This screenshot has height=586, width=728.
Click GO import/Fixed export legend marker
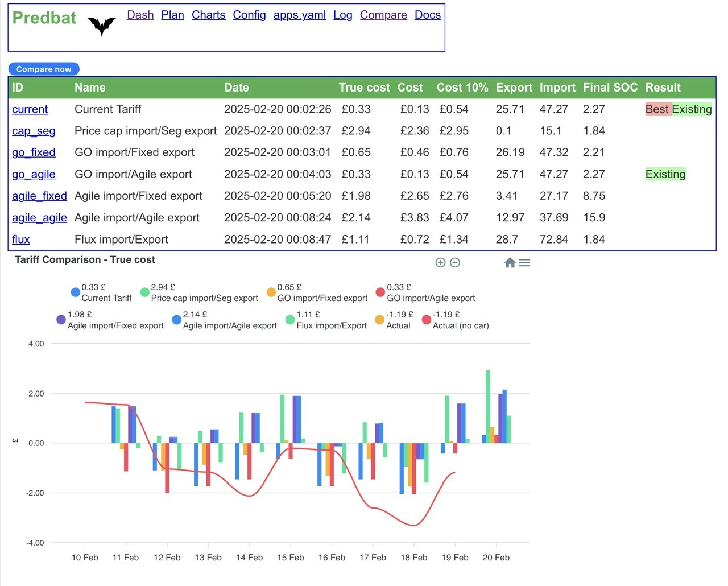(x=271, y=292)
